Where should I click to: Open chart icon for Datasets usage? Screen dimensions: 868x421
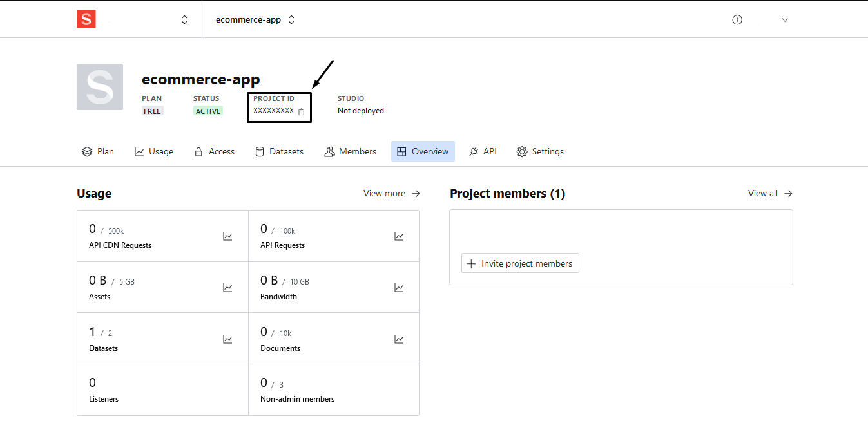[227, 339]
